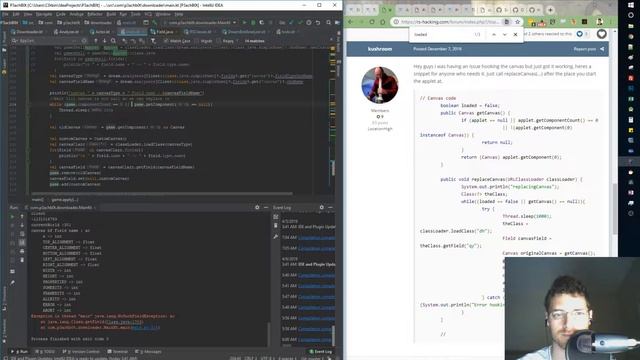Viewport: 640px width, 360px height.
Task: Click the browser reload button
Action: pyautogui.click(x=371, y=22)
